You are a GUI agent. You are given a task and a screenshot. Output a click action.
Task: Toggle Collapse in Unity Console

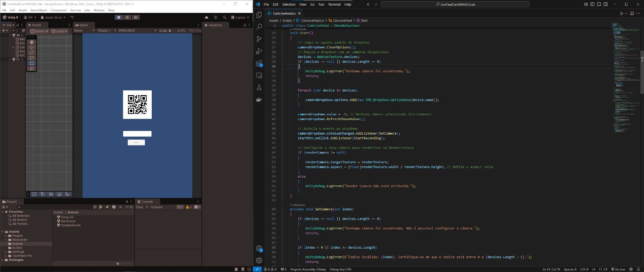156,207
